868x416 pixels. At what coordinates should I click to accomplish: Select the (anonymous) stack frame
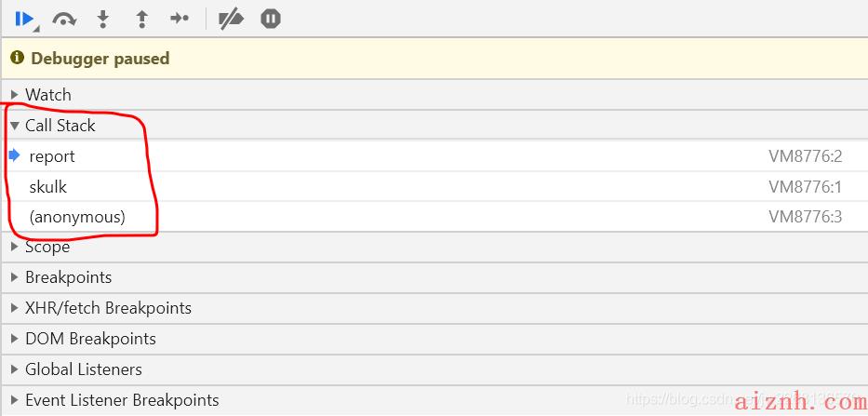click(434, 217)
